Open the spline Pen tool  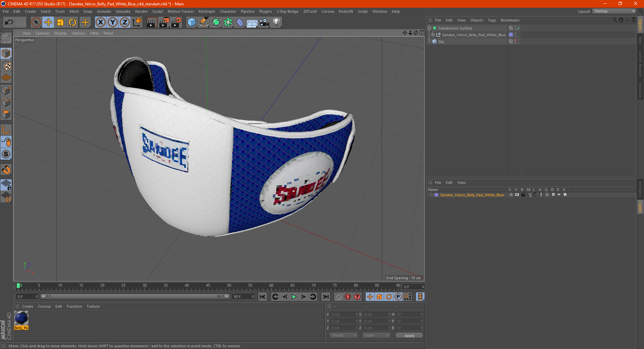[x=204, y=22]
